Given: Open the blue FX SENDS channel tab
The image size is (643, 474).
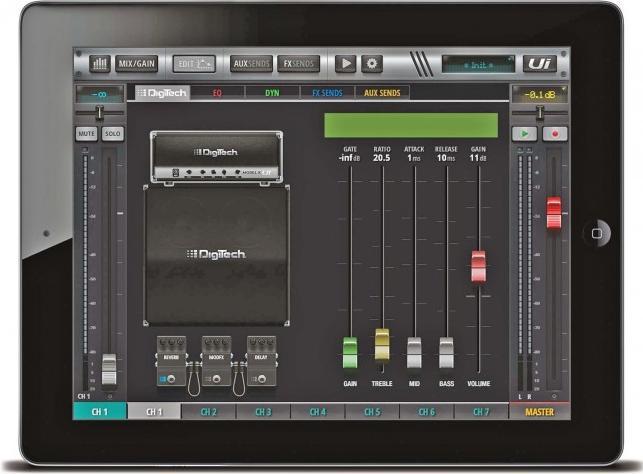Looking at the screenshot, I should 327,93.
